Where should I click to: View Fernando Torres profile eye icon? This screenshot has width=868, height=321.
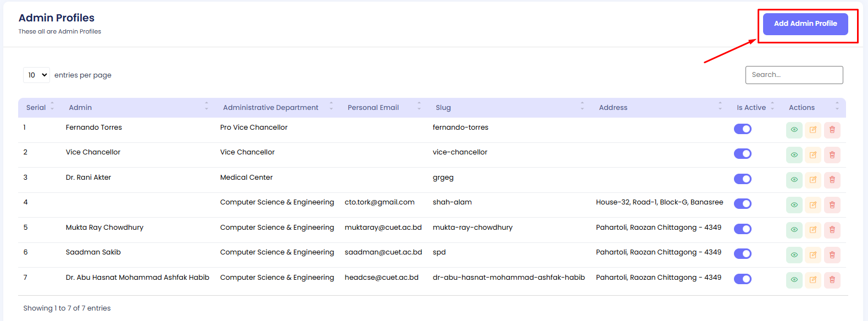[794, 130]
